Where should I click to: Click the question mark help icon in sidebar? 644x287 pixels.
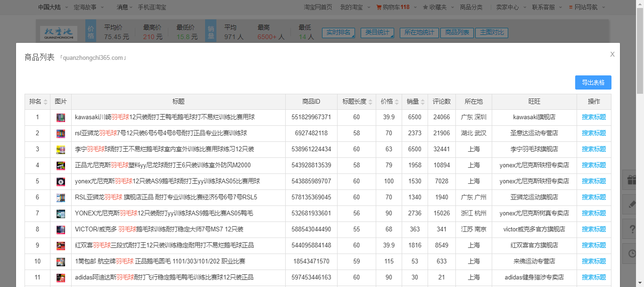[633, 229]
